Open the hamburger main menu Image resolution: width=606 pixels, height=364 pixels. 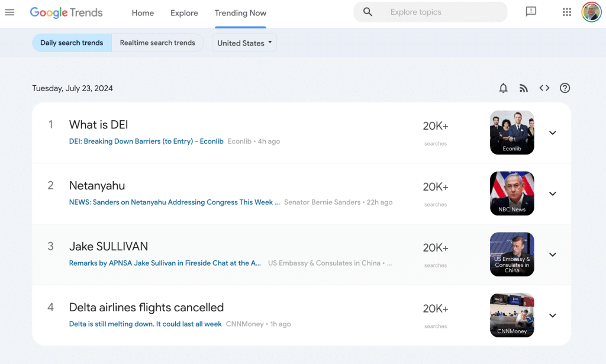(x=9, y=12)
